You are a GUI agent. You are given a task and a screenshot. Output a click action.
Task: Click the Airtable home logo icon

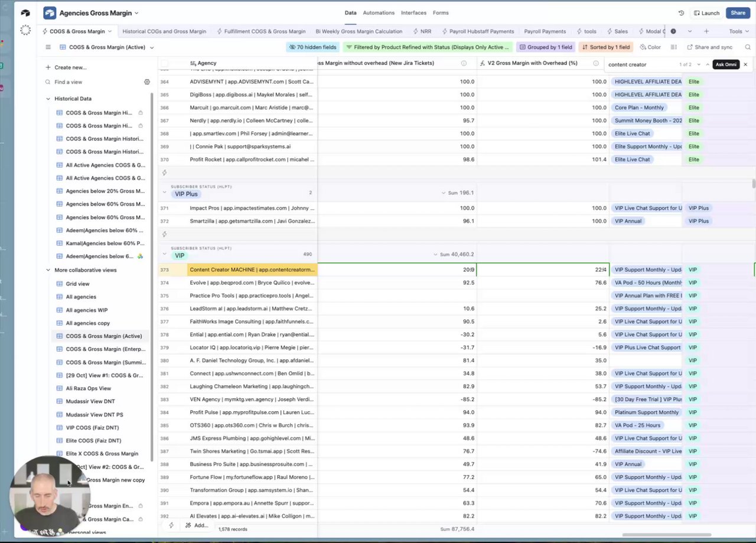coord(25,12)
